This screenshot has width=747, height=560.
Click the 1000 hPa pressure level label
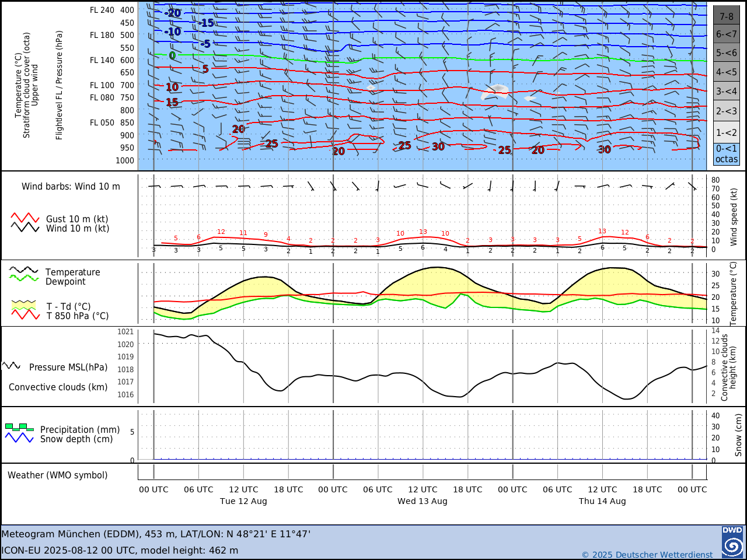point(125,160)
